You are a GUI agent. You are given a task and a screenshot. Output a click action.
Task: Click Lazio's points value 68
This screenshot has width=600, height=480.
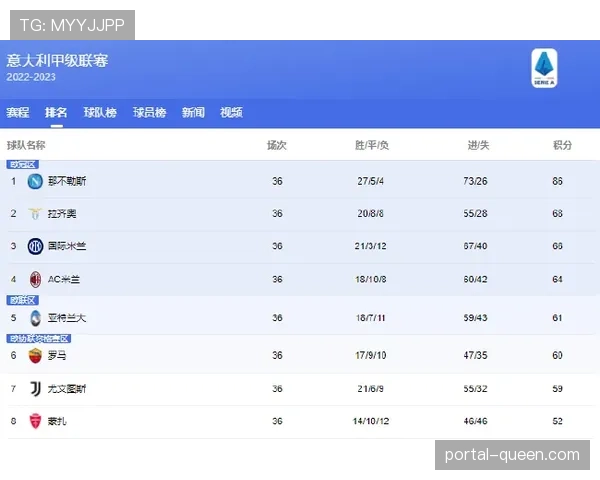coord(558,214)
